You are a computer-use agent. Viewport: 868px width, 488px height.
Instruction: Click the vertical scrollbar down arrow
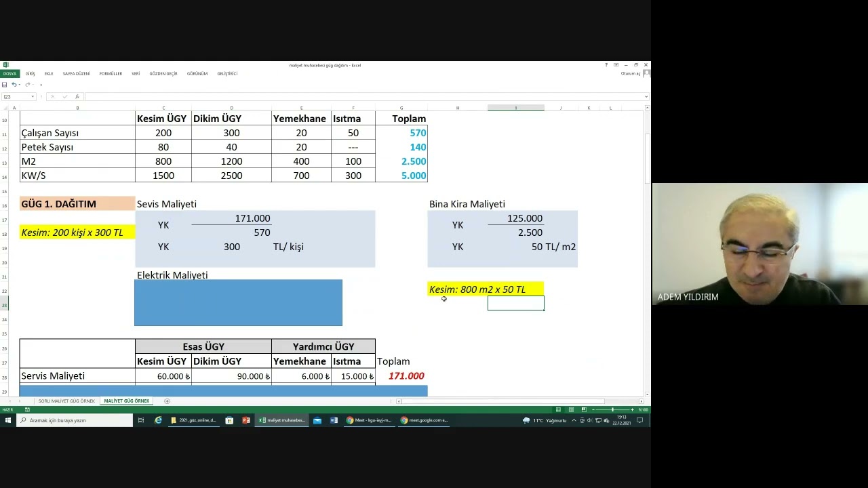[647, 394]
